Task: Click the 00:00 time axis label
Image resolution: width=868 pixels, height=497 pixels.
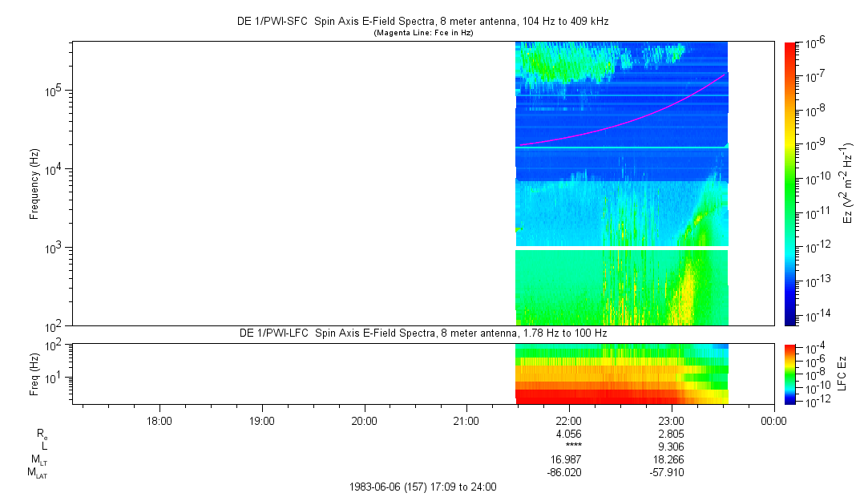Action: pos(773,420)
